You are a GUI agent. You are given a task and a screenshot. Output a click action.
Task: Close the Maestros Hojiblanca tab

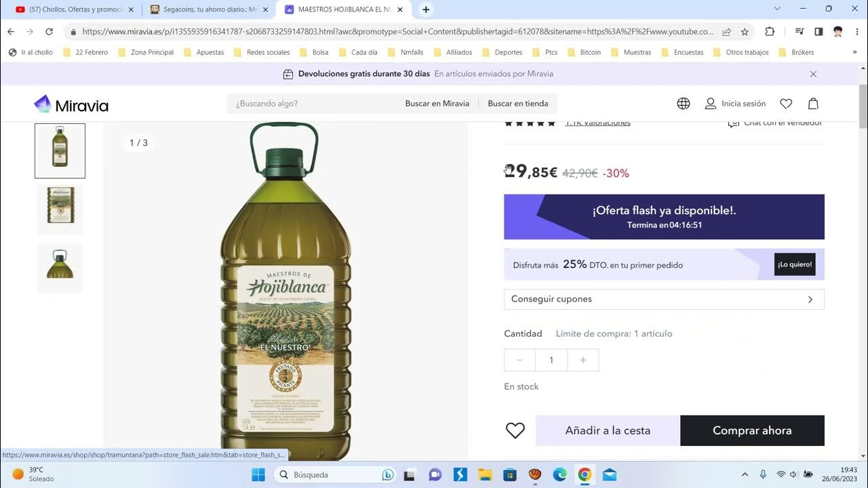tap(400, 9)
